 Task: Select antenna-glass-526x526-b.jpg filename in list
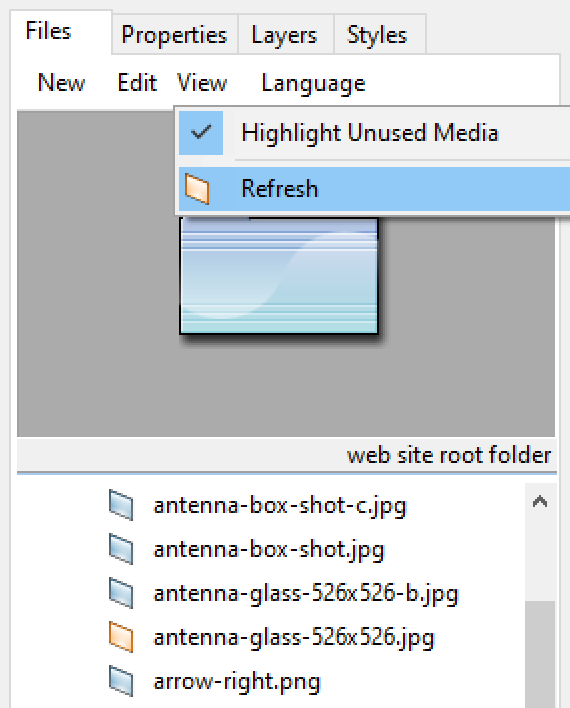tap(306, 594)
